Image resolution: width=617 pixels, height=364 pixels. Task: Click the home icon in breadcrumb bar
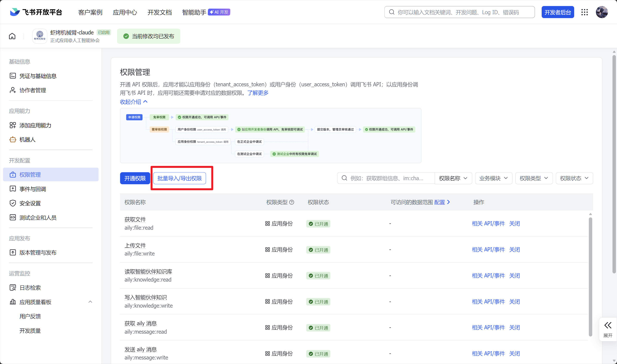click(x=12, y=36)
